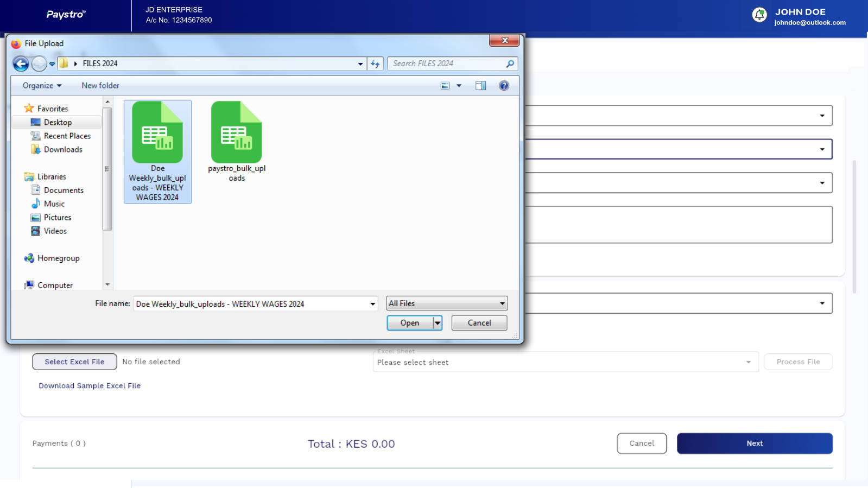
Task: Select the Doe Weekly_bulk_uploads file icon
Action: pos(157,133)
